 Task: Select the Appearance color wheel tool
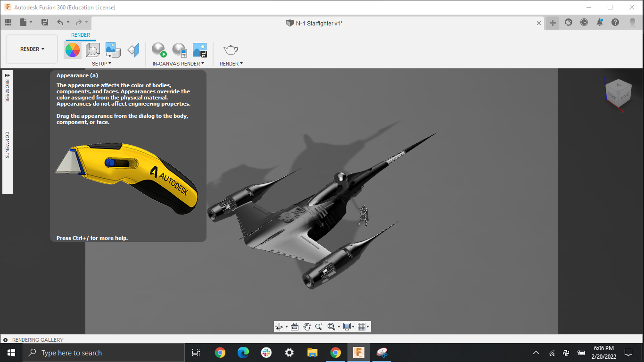pyautogui.click(x=72, y=49)
